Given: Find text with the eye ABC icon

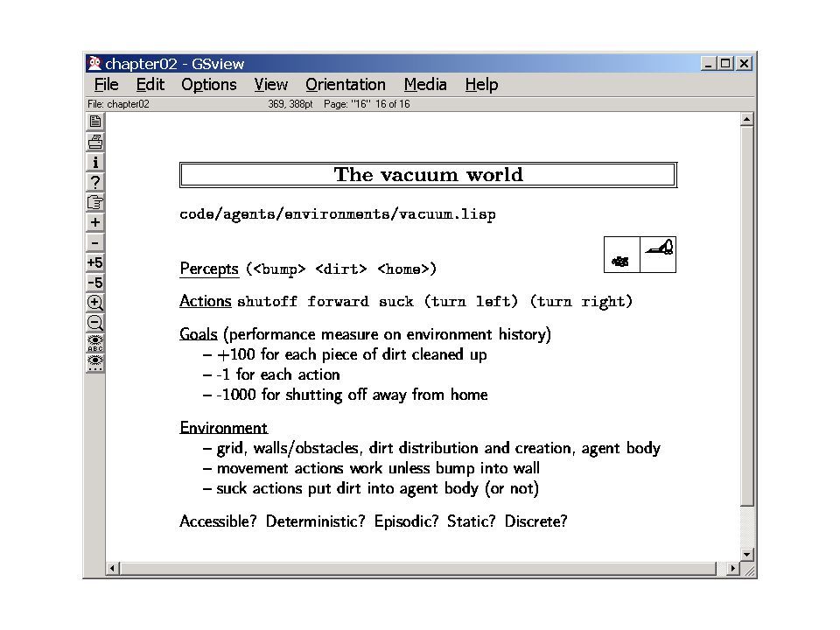Looking at the screenshot, I should 95,343.
